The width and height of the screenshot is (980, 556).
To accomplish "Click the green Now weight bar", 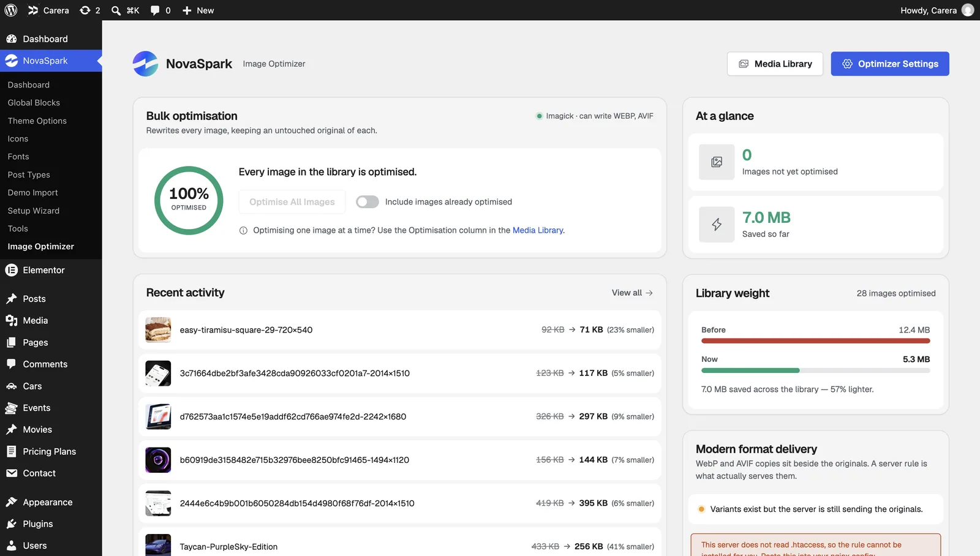I will (x=750, y=370).
